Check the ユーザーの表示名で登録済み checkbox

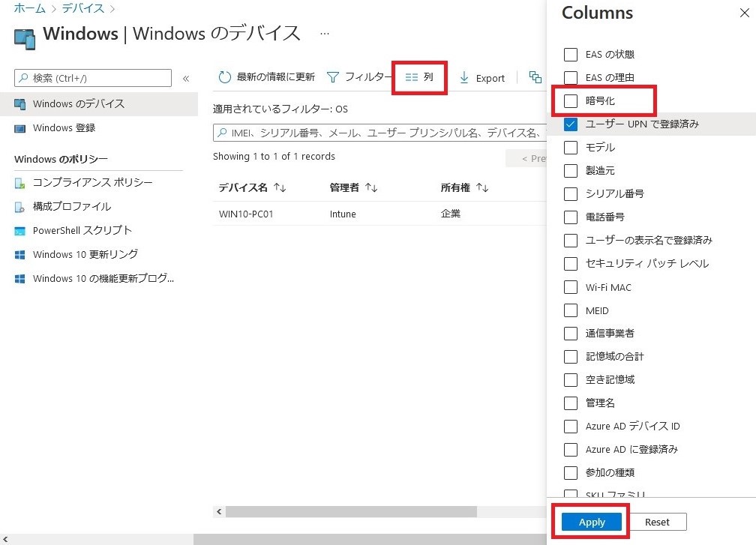pyautogui.click(x=570, y=241)
